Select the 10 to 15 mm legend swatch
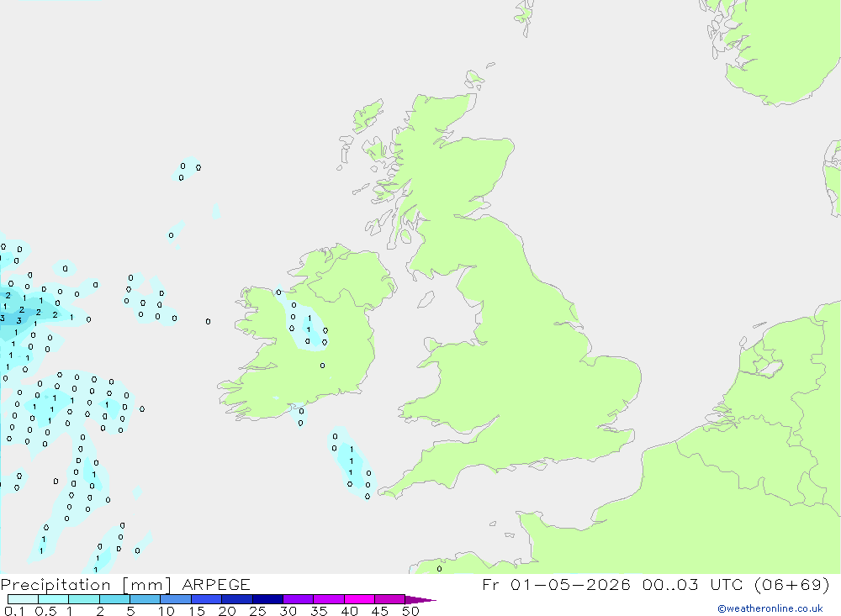841x616 pixels. point(176,599)
